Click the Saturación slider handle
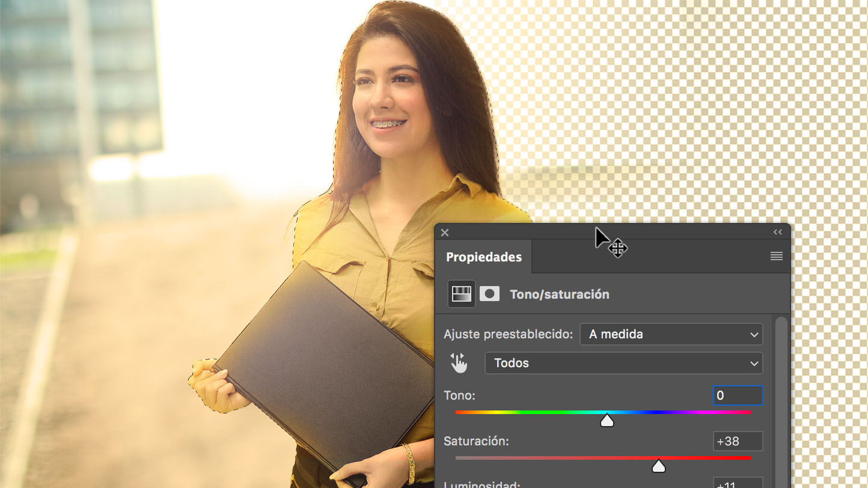This screenshot has height=488, width=868. pos(659,466)
